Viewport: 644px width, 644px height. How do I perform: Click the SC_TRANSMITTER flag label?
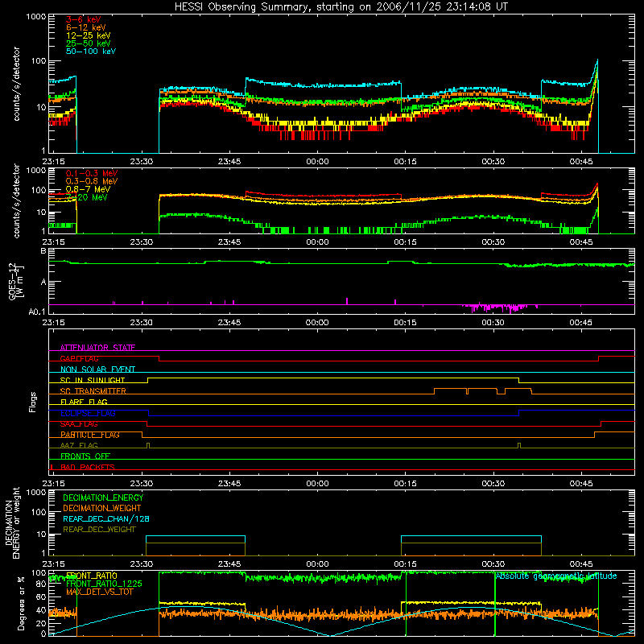93,391
